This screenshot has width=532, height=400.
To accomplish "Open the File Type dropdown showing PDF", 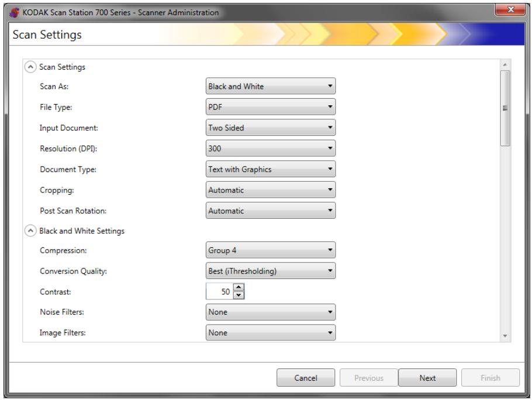I will [271, 107].
